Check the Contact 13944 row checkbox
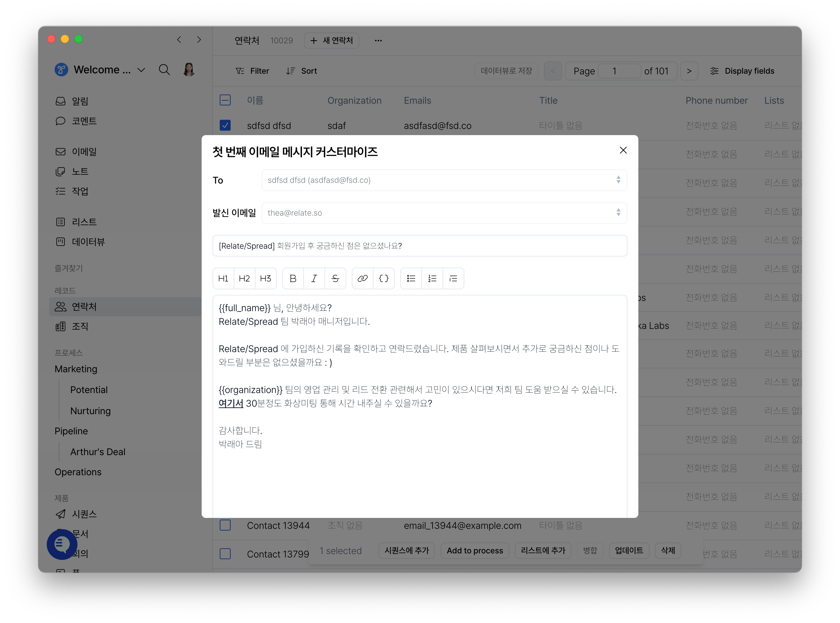Image resolution: width=840 pixels, height=623 pixels. pyautogui.click(x=225, y=525)
